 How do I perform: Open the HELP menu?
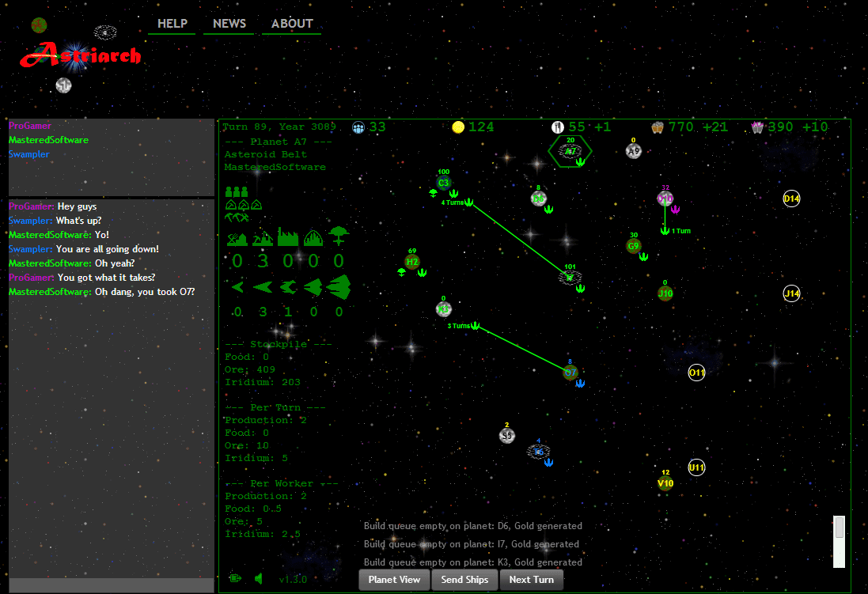[x=172, y=24]
